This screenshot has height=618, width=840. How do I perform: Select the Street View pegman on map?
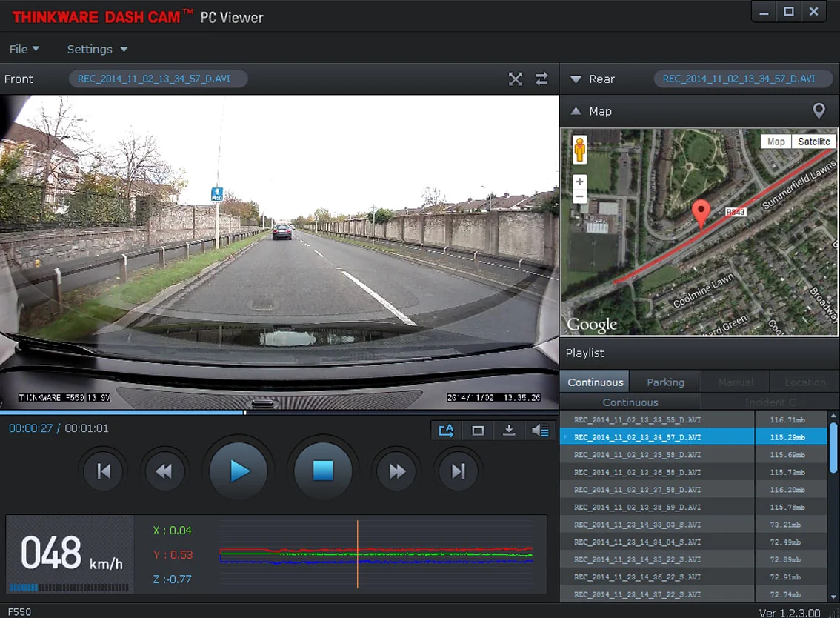coord(580,150)
